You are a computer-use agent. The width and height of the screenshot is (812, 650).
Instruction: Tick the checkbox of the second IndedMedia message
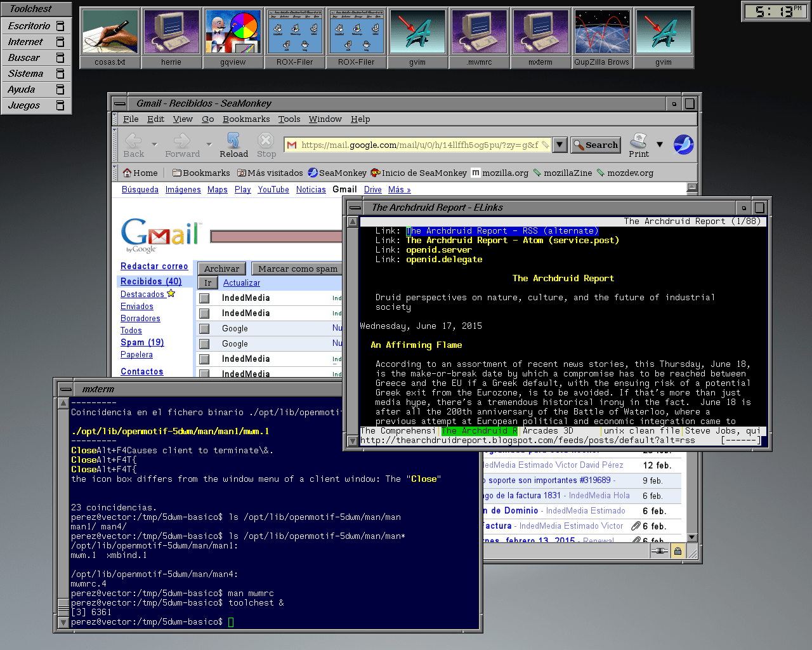pyautogui.click(x=204, y=313)
